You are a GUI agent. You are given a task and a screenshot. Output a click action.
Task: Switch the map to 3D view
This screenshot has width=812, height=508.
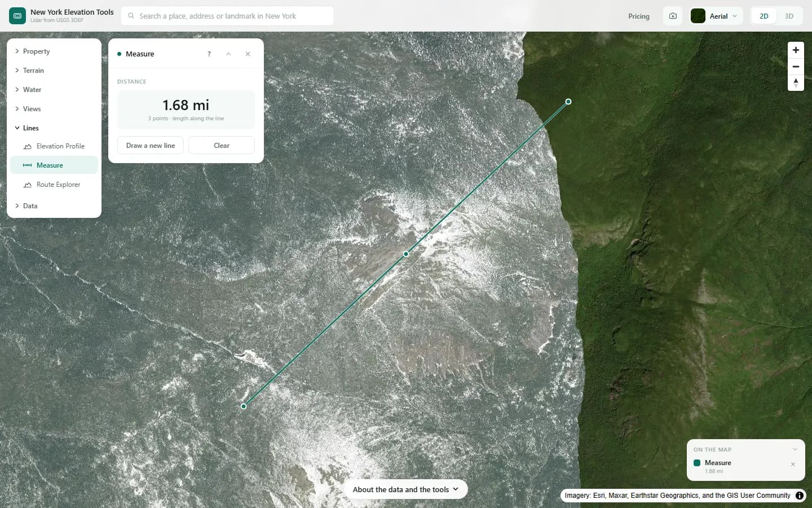(x=789, y=16)
